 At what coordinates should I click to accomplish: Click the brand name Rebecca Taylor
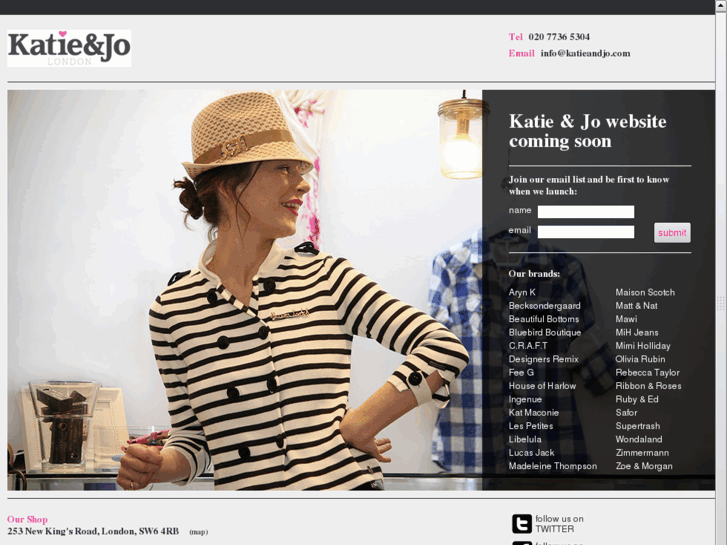(x=647, y=372)
